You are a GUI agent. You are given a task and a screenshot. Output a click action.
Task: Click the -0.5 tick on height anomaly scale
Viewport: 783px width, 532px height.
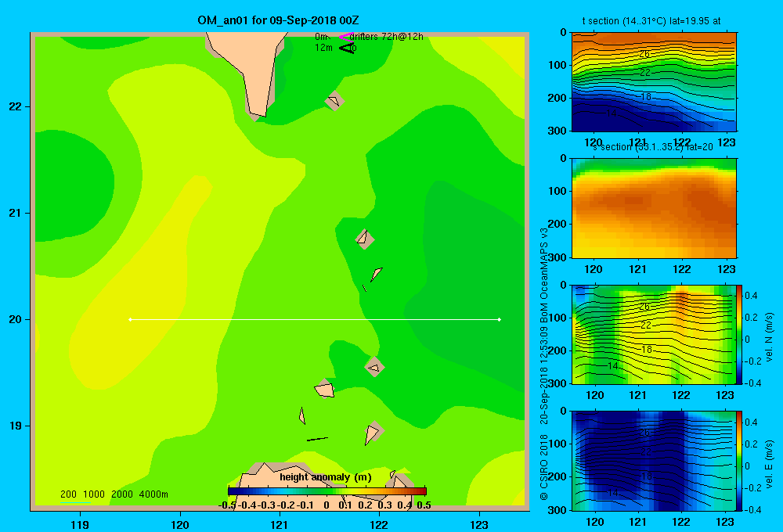tap(227, 505)
